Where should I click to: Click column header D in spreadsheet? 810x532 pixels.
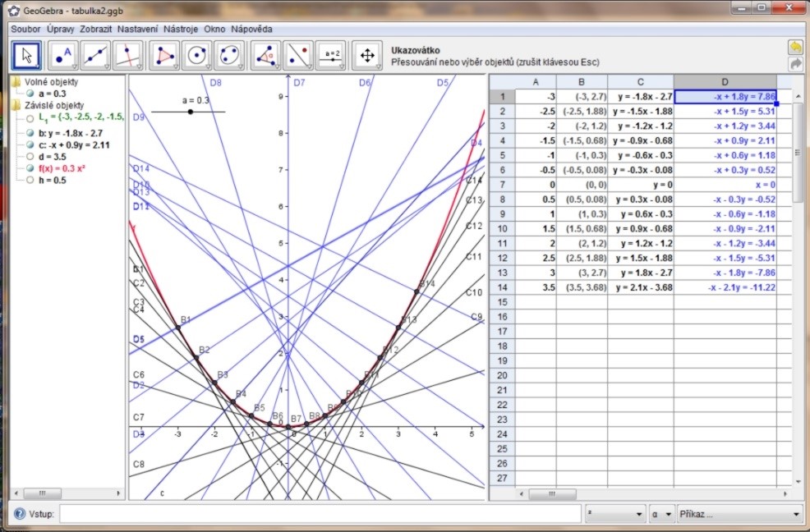725,81
